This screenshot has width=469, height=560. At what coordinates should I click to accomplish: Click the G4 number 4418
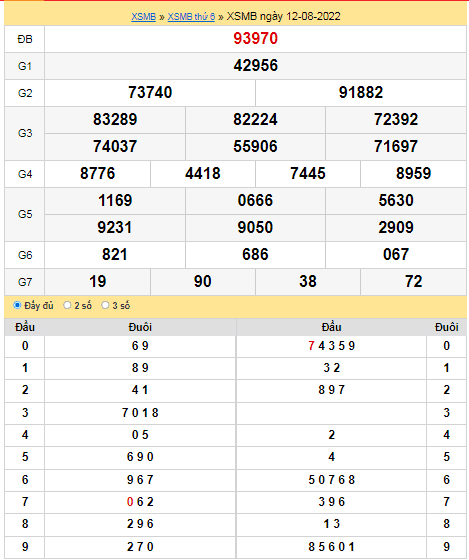point(203,174)
